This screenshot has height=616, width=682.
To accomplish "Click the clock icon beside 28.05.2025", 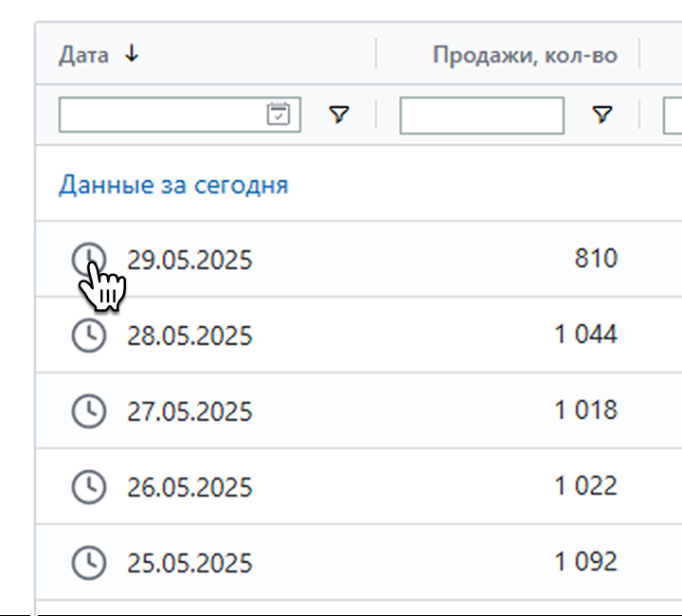I will pyautogui.click(x=89, y=335).
